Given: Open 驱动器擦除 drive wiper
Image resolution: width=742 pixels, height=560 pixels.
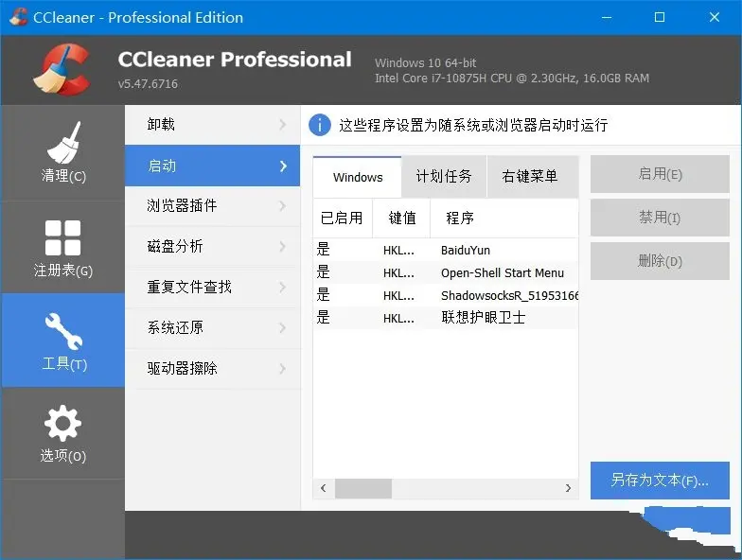Looking at the screenshot, I should (212, 369).
